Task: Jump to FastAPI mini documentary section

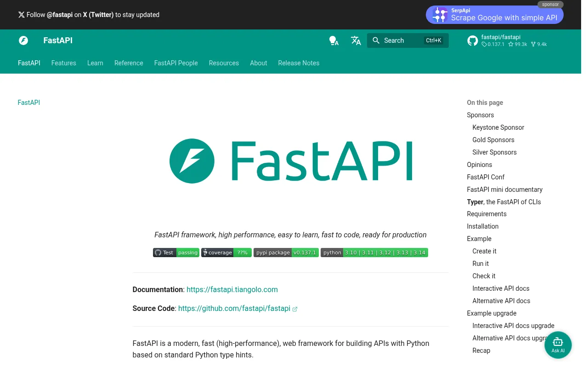Action: click(x=505, y=190)
